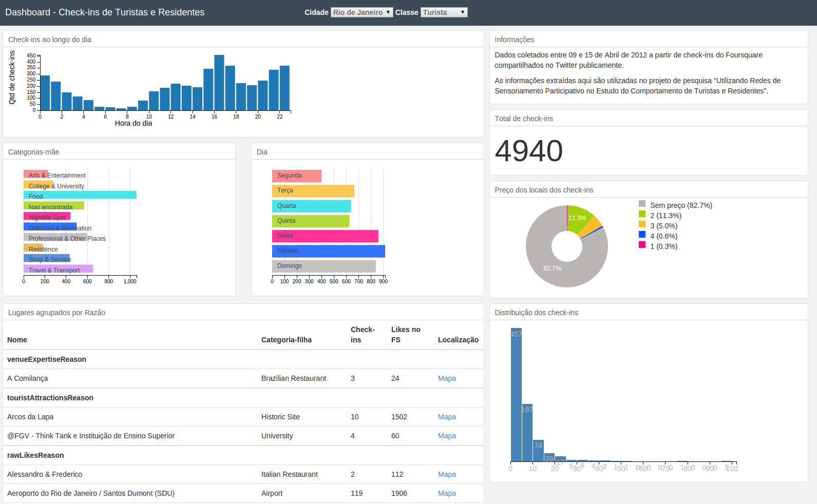This screenshot has height=504, width=817.
Task: Select the Food bar in Categorias-mãe chart
Action: coord(80,195)
